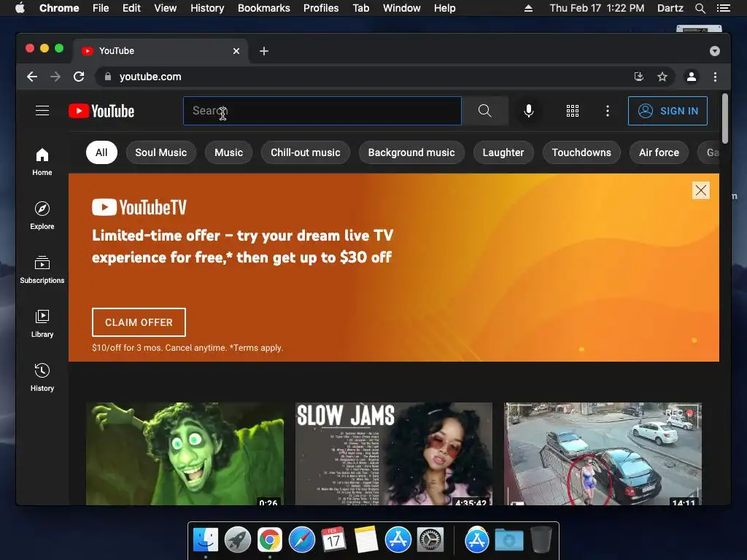Open the Help menu

point(444,8)
